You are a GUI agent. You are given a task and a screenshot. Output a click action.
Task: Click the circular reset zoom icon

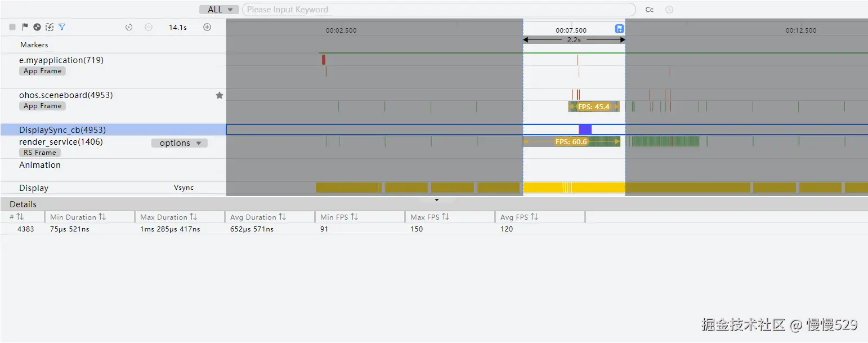point(129,27)
